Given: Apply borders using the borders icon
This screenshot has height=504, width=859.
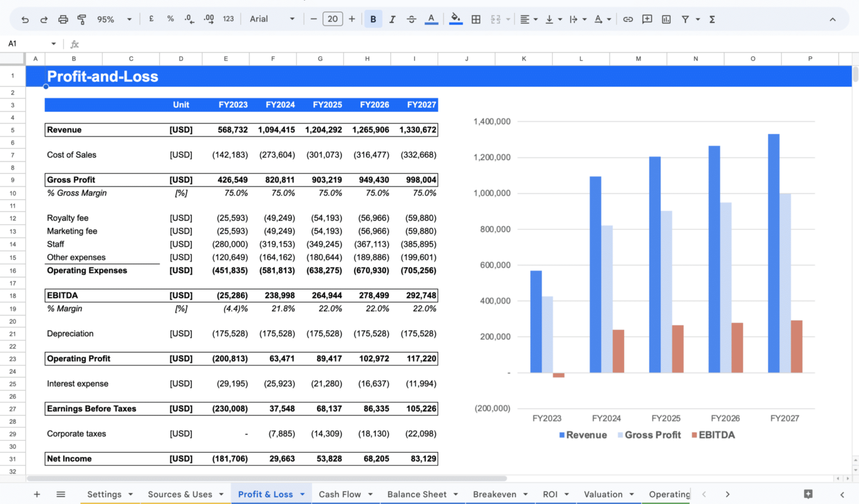Looking at the screenshot, I should pyautogui.click(x=476, y=18).
